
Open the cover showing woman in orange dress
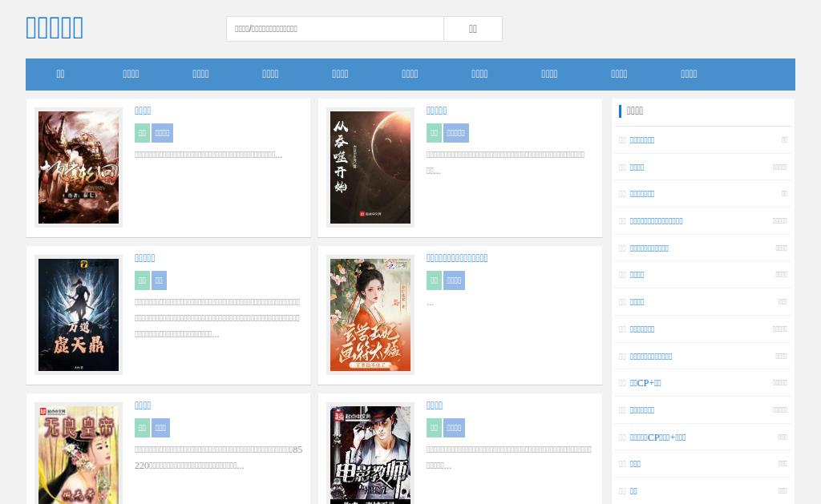tap(370, 315)
